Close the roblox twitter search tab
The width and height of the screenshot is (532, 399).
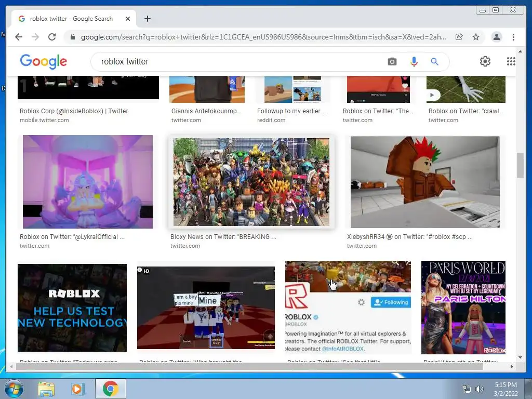(x=128, y=19)
